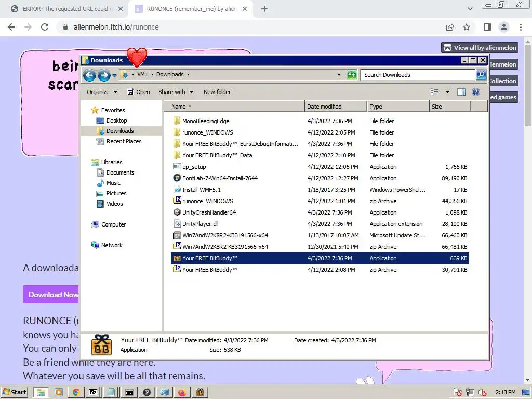Viewport: 532px width, 399px height.
Task: Expand the arrow after Downloads in breadcrumb
Action: tap(188, 75)
